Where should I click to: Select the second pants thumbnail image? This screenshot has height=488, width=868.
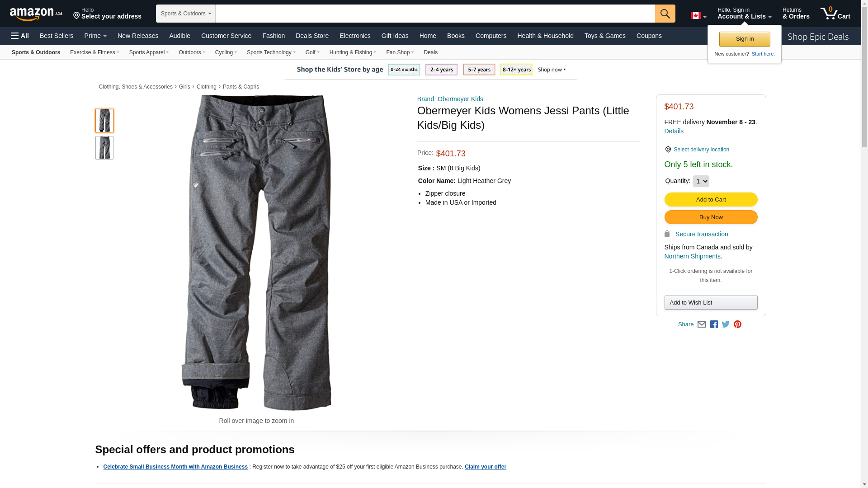[104, 148]
